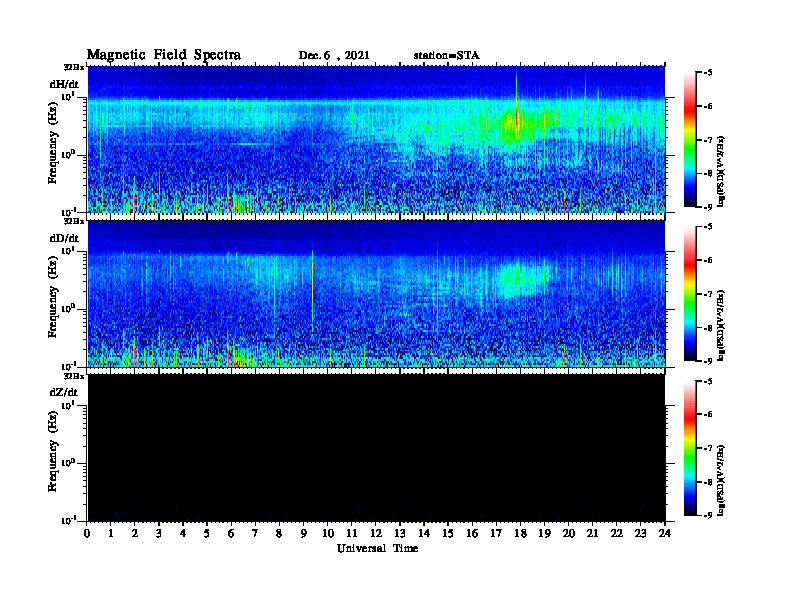This screenshot has height=612, width=792.
Task: Click the hour 14 tick label on time axis
Action: [x=424, y=533]
